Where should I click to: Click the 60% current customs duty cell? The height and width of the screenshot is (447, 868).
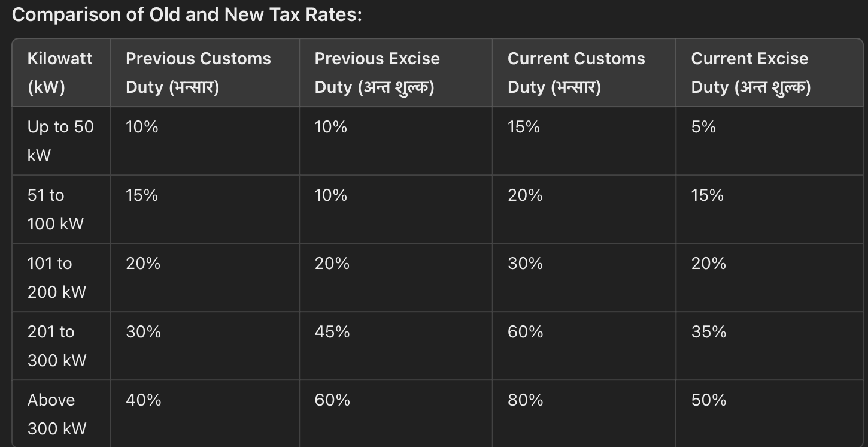(x=526, y=332)
